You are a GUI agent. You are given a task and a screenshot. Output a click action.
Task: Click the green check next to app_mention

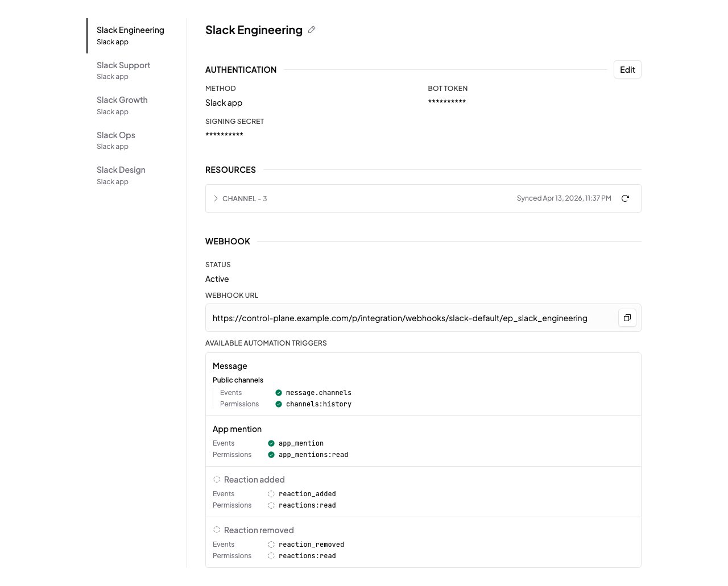(271, 443)
